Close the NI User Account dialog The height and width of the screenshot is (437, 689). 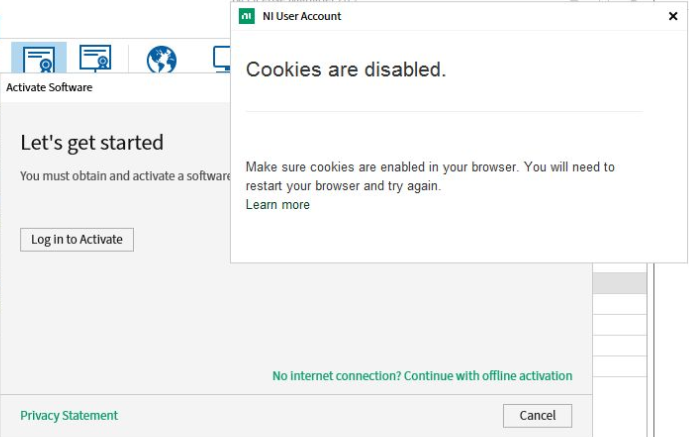click(x=673, y=16)
